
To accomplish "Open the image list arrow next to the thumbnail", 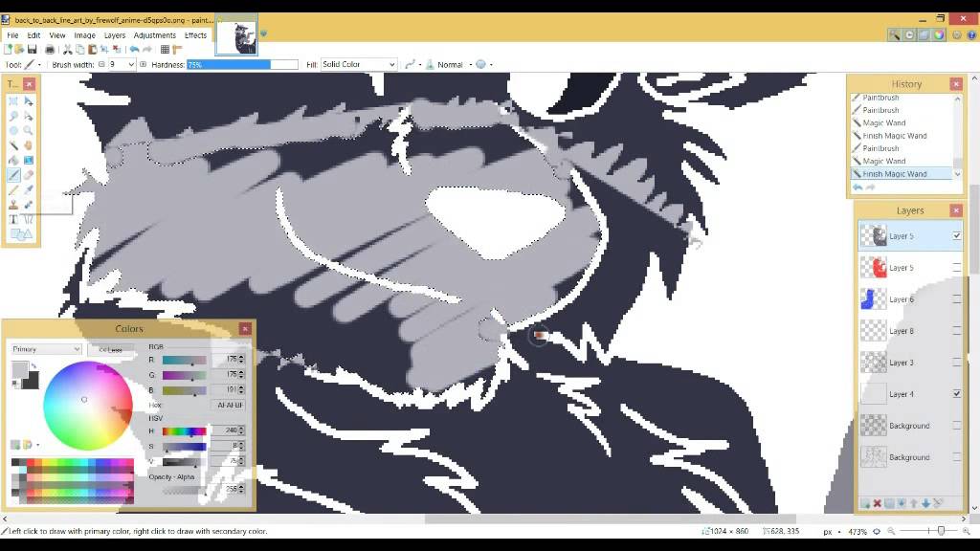I will (264, 34).
